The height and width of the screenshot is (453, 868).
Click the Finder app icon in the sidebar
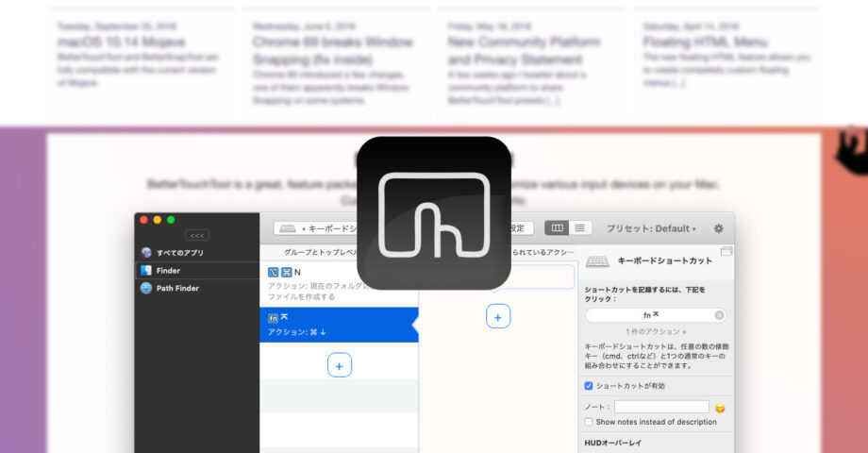pos(146,270)
